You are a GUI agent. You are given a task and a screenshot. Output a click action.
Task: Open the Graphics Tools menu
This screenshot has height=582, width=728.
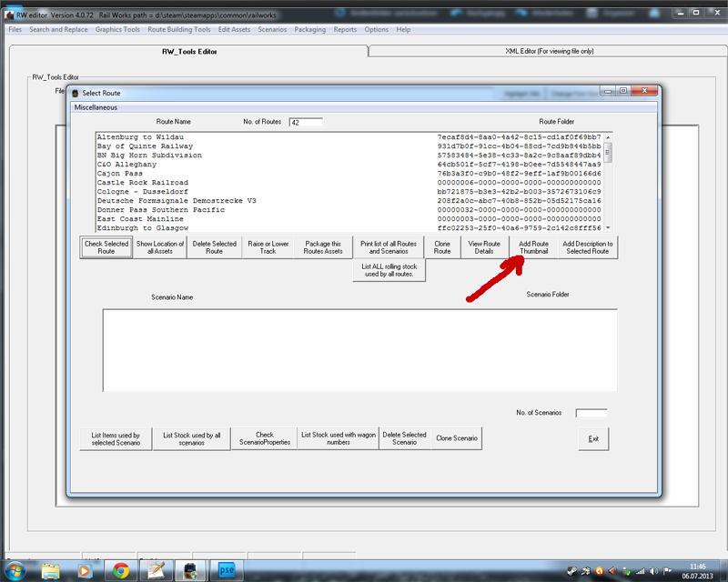117,29
